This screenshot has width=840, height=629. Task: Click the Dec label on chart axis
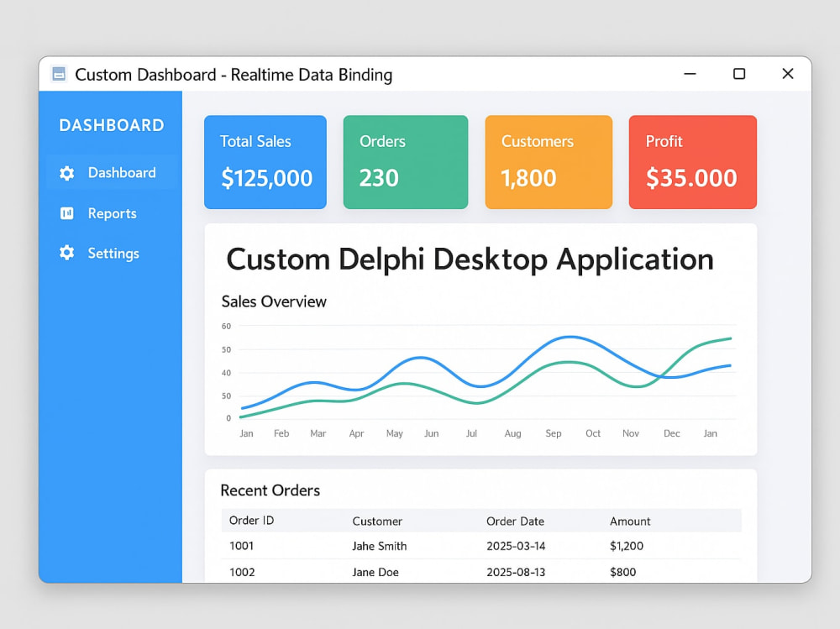point(672,433)
